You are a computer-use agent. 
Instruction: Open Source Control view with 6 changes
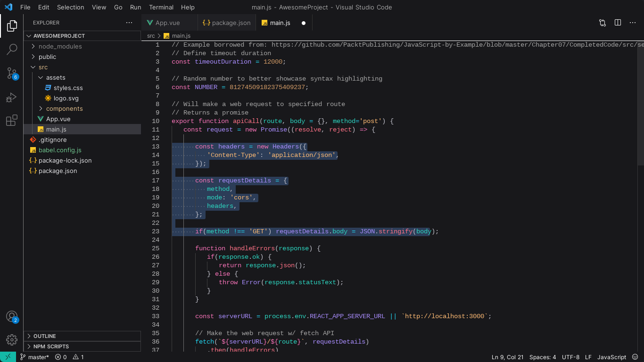(12, 73)
